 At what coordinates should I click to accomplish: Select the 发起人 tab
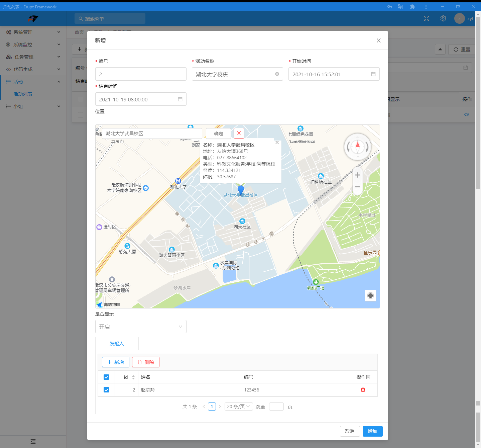(x=117, y=344)
